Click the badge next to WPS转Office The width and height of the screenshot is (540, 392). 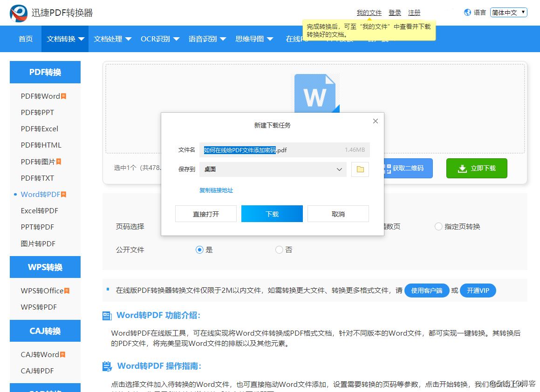tap(67, 291)
